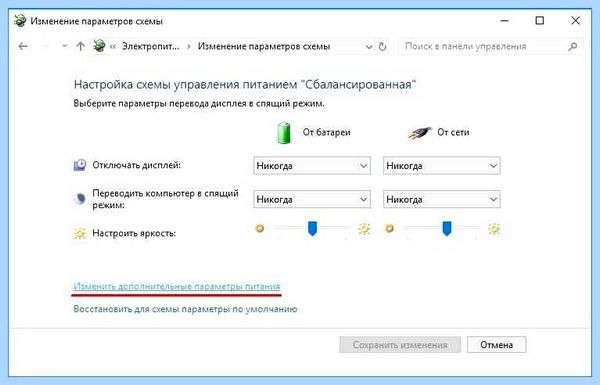Click the Отмена button
The height and width of the screenshot is (385, 600).
coord(497,345)
